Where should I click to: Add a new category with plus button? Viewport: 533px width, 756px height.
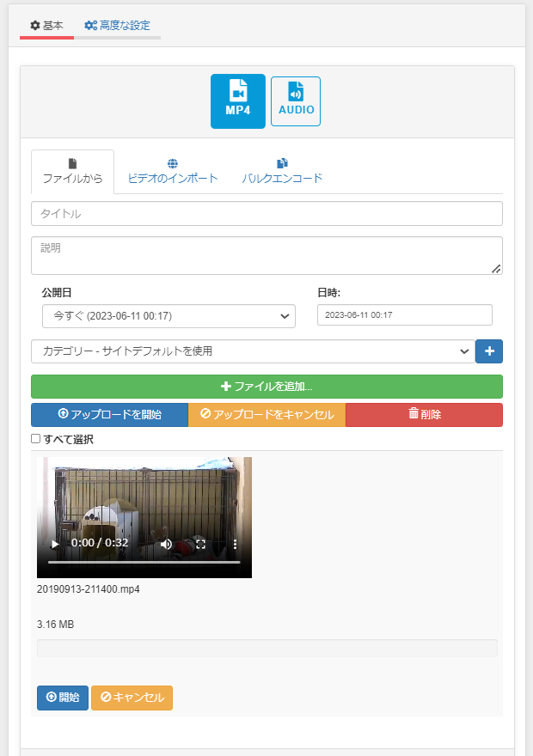(489, 351)
